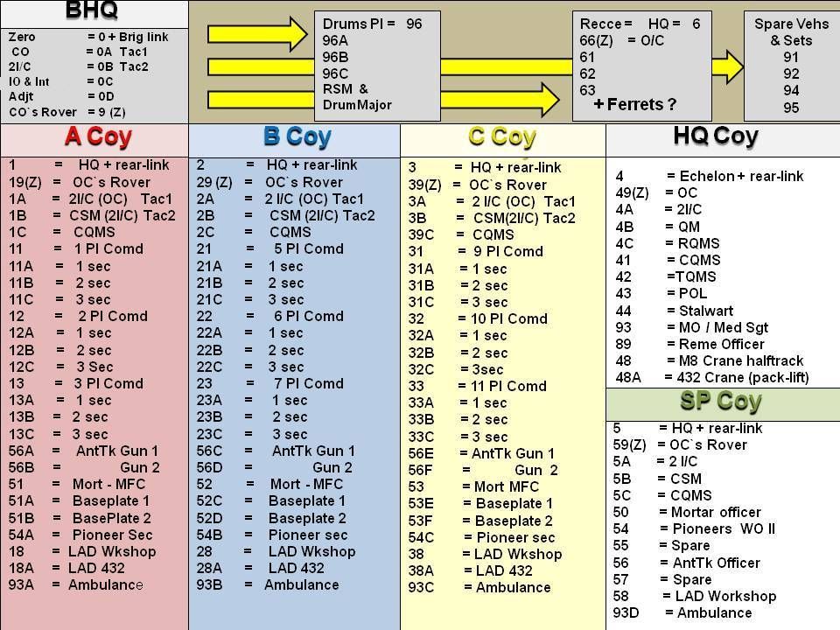This screenshot has height=630, width=840.
Task: Select row '18 = LAD Wkshop'
Action: point(82,551)
